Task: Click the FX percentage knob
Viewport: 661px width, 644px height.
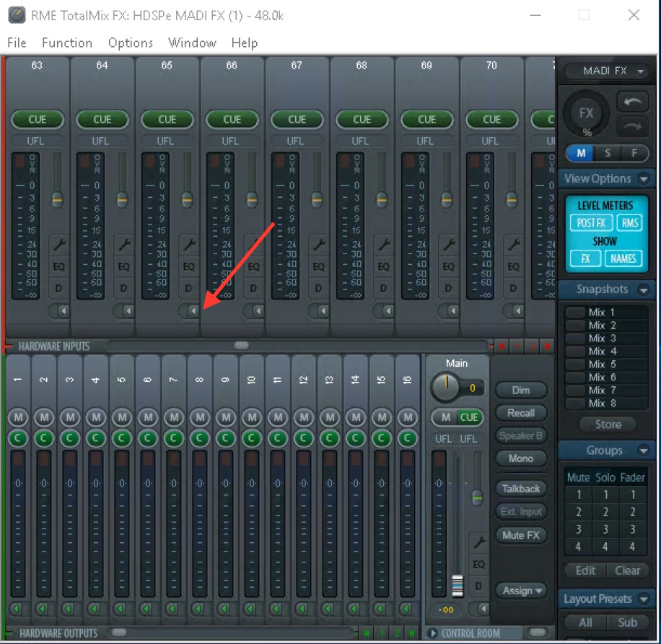Action: click(586, 114)
